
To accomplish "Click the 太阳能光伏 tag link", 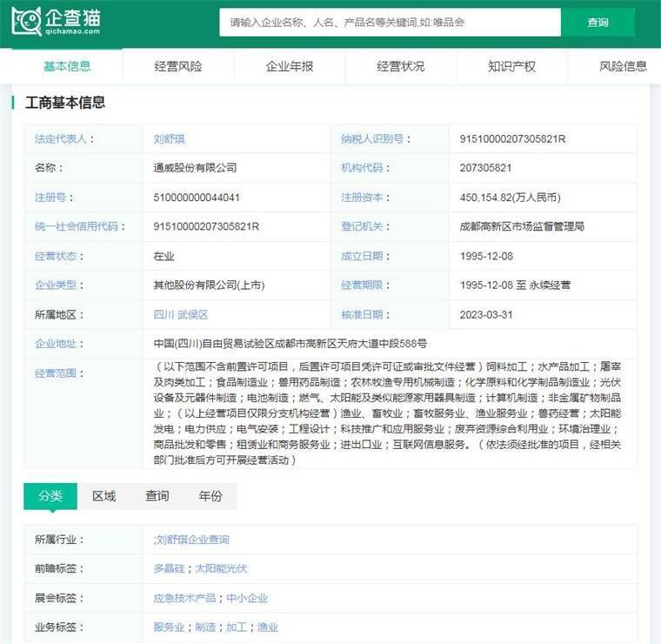I will tap(221, 568).
